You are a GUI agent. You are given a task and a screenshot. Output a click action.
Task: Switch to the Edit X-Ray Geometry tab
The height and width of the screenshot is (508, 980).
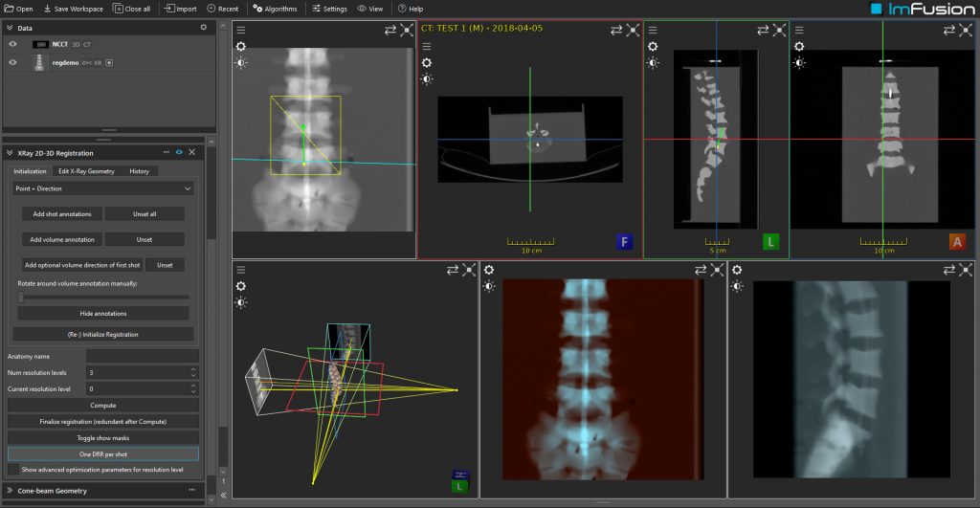coord(86,171)
